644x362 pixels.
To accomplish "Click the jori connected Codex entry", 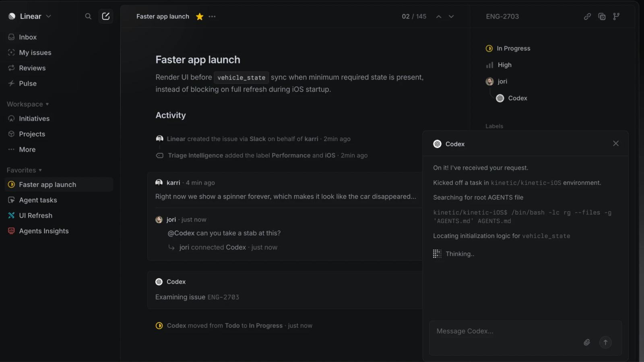I will pos(223,247).
